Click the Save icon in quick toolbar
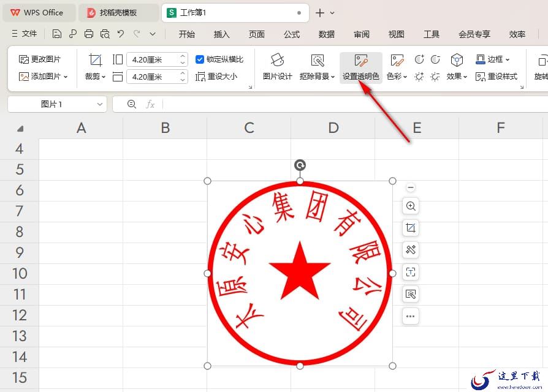The height and width of the screenshot is (392, 548). (56, 34)
